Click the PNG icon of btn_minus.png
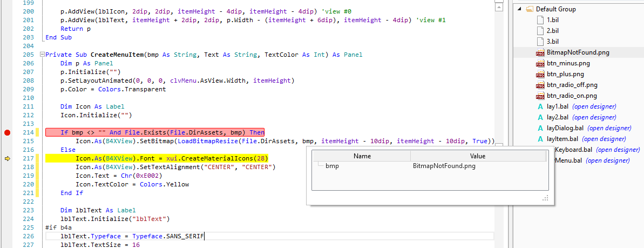The image size is (644, 248). pyautogui.click(x=540, y=63)
